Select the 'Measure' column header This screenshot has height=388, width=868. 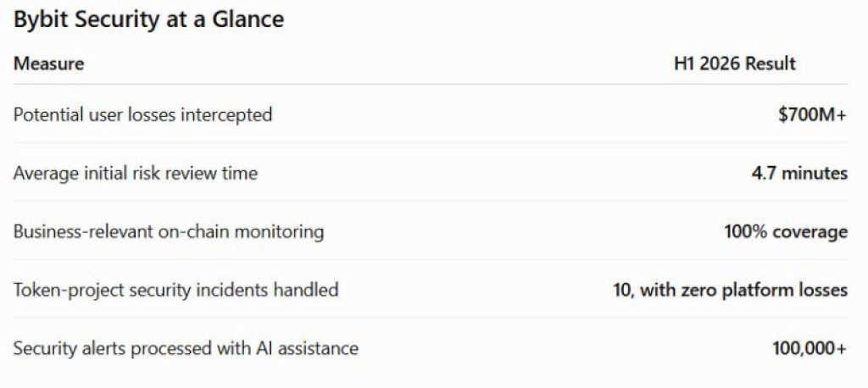coord(48,64)
